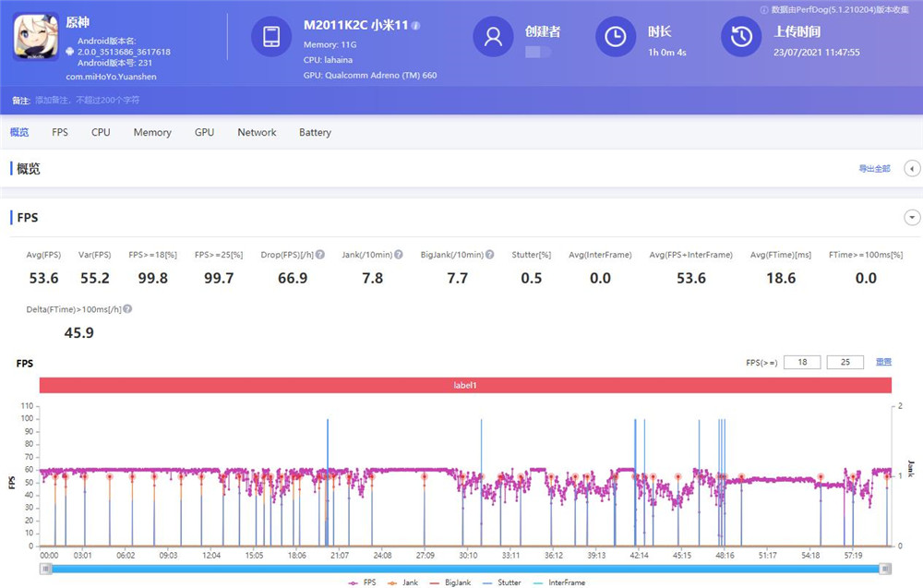Click the Android robot icon beside the version name

[x=70, y=51]
